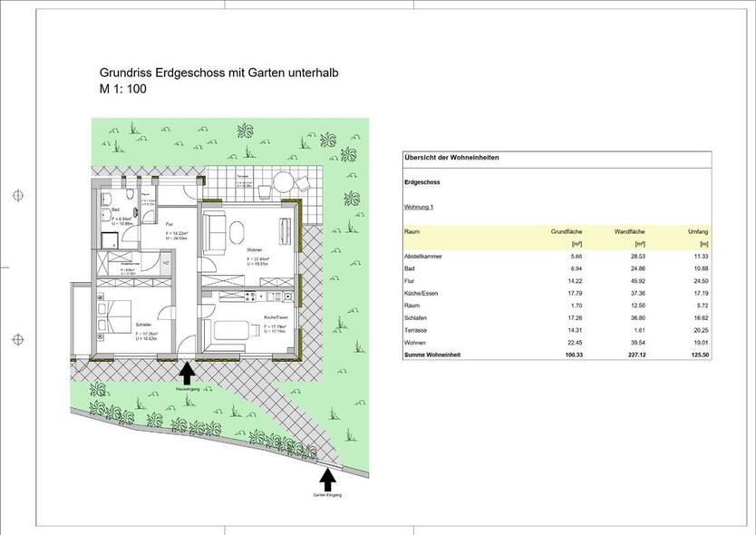Click the dining table in Küche/Essen
The width and height of the screenshot is (756, 535).
pyautogui.click(x=231, y=330)
